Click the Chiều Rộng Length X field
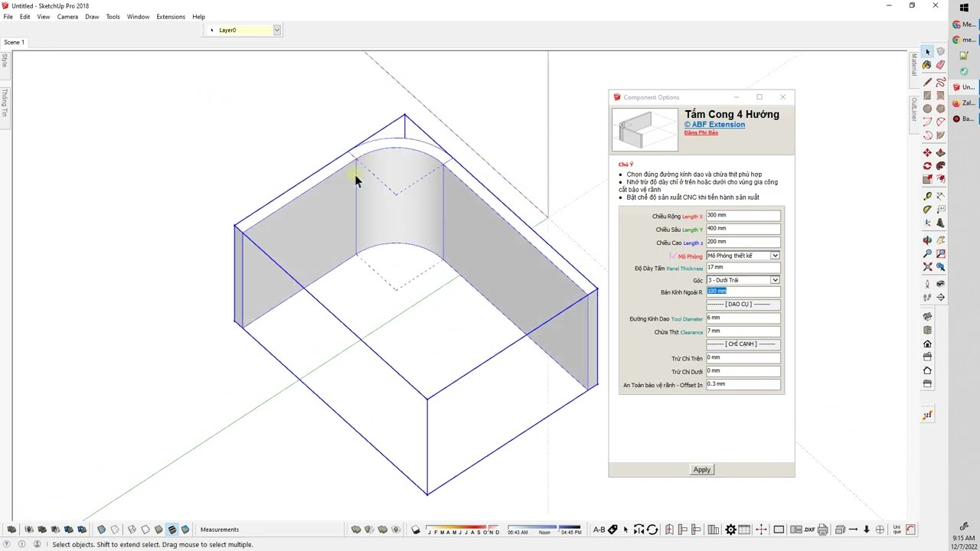980x551 pixels. [743, 215]
